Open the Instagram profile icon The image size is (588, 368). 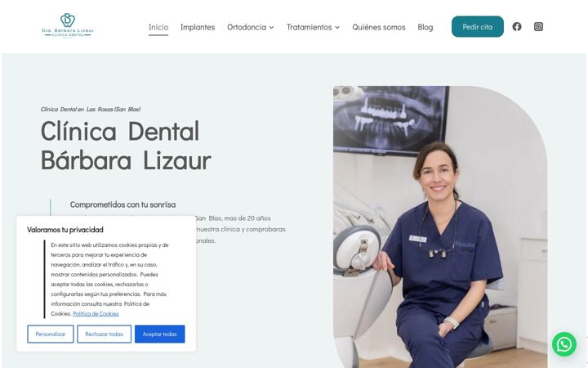pos(538,27)
